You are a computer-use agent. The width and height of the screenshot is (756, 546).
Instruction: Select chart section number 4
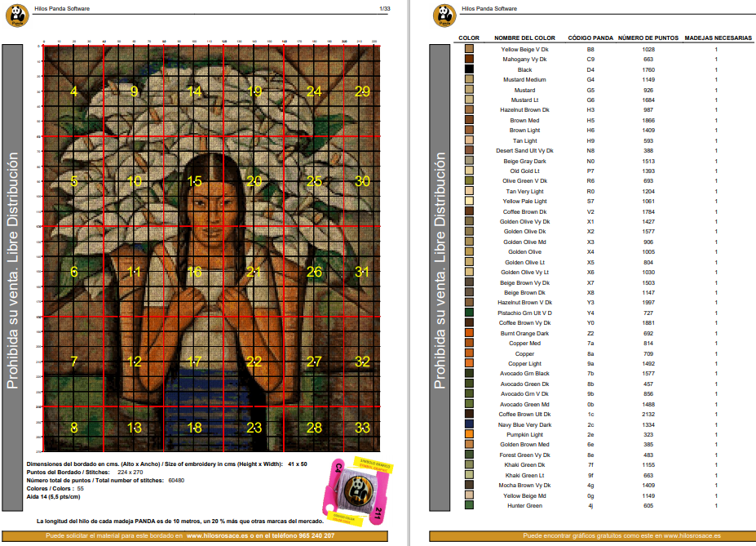click(73, 91)
